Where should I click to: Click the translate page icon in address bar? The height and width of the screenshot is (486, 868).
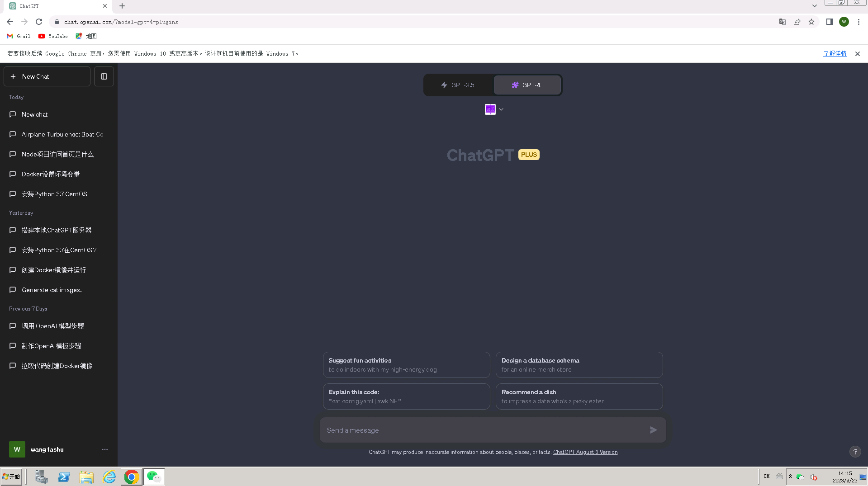click(783, 22)
